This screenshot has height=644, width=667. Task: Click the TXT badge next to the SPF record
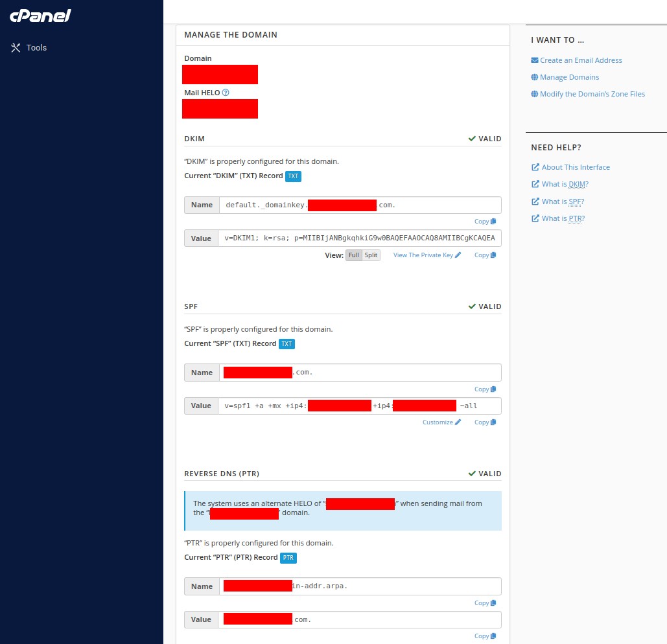click(287, 343)
